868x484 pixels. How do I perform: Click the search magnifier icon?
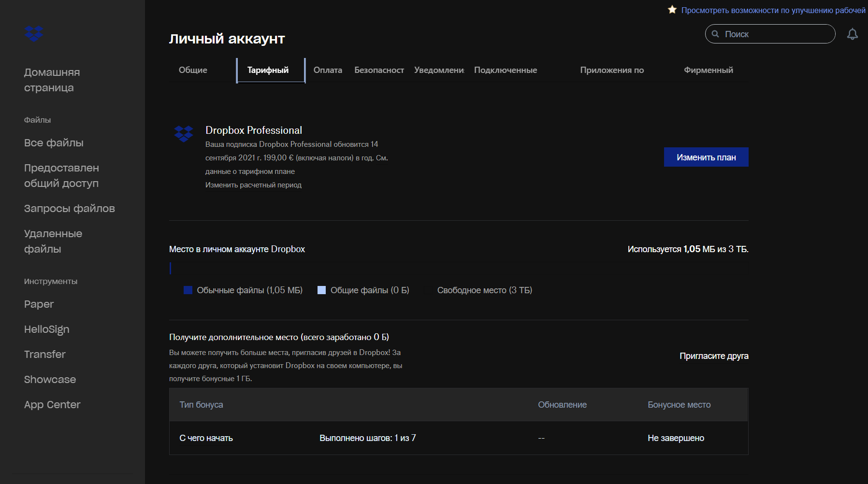tap(715, 34)
